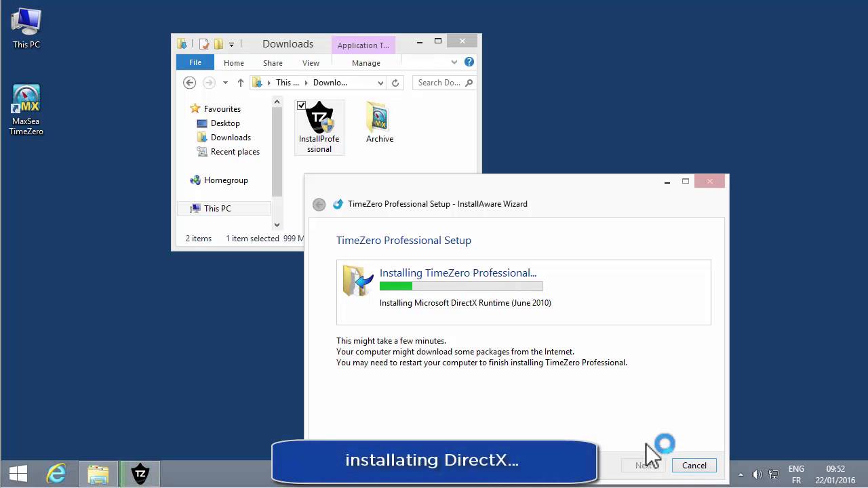
Task: Open File Explorer from the taskbar
Action: tap(98, 473)
